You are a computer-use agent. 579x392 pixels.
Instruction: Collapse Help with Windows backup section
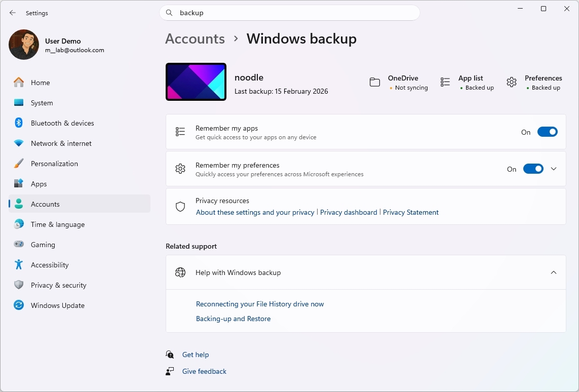[x=554, y=272]
